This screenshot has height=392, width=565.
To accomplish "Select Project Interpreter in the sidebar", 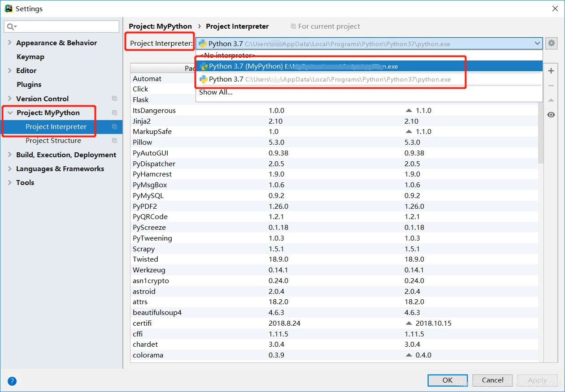I will pyautogui.click(x=61, y=127).
